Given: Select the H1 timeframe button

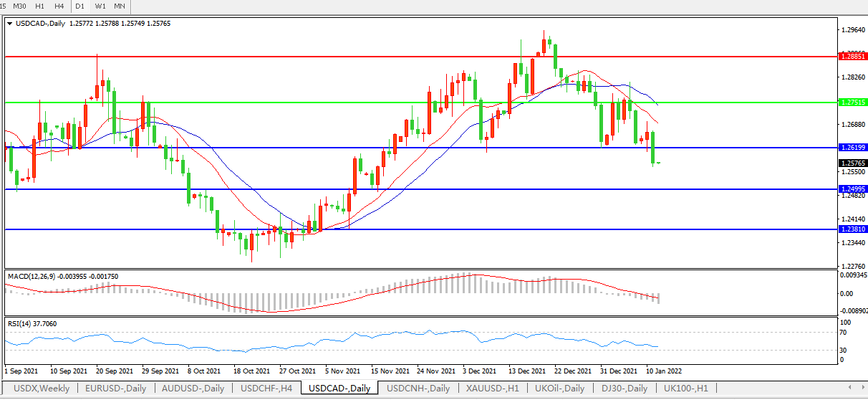Looking at the screenshot, I should [40, 6].
